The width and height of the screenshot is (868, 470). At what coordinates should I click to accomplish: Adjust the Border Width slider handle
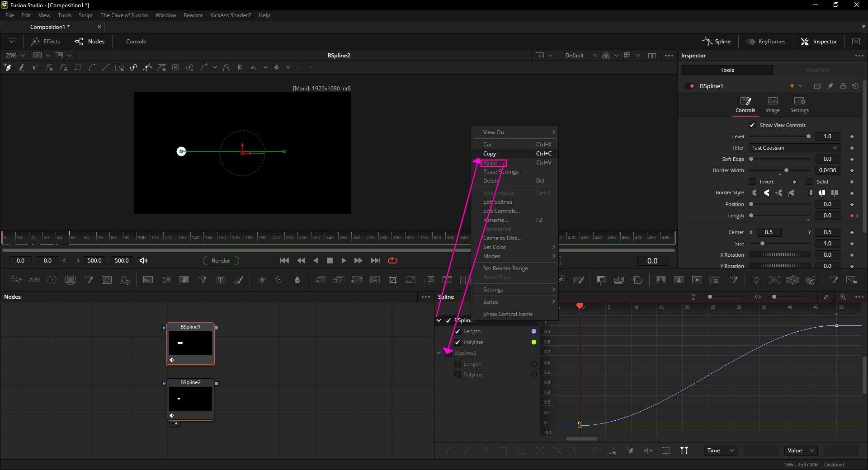tap(786, 170)
